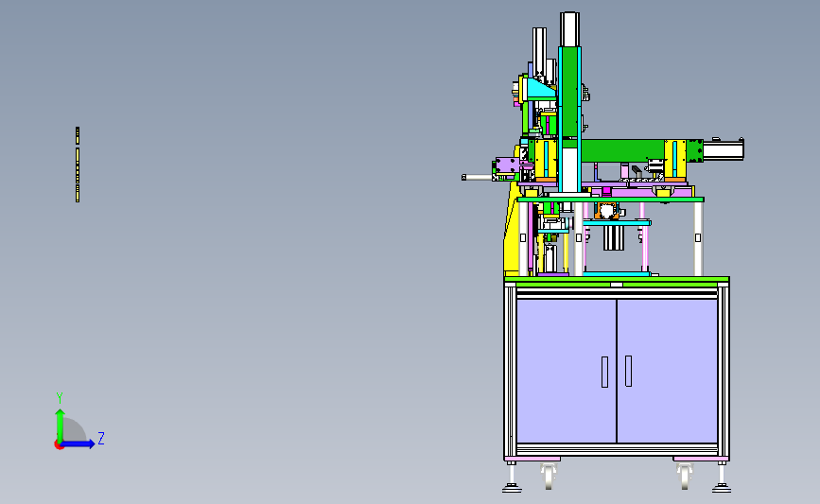This screenshot has height=504, width=820.
Task: Pick the right cabinet door handle
Action: [628, 372]
